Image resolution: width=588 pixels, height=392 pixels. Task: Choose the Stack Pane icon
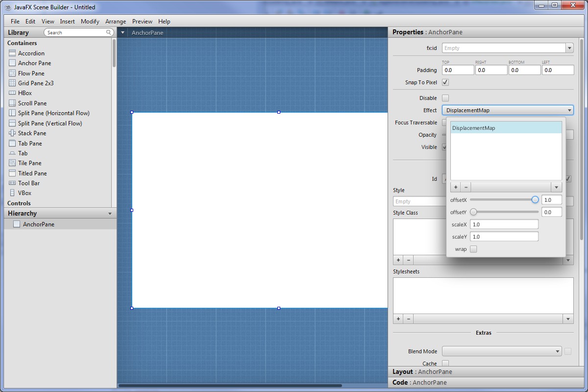pyautogui.click(x=12, y=133)
